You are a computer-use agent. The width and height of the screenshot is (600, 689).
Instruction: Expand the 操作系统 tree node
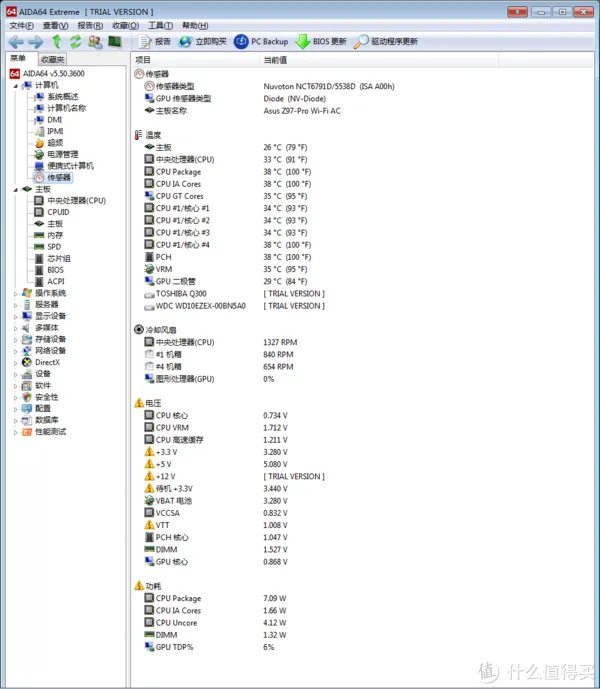pos(15,293)
